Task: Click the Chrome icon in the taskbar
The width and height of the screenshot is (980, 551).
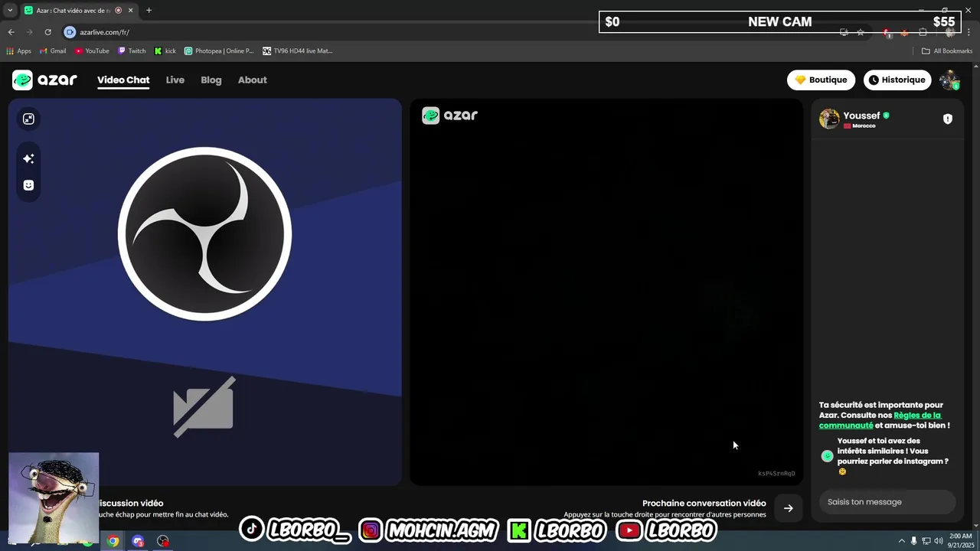Action: coord(113,541)
